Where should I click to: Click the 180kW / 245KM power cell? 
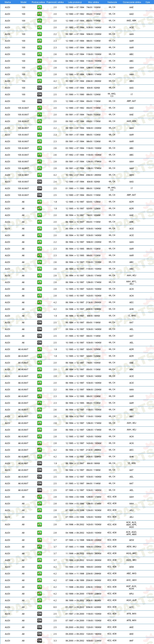pos(94,567)
